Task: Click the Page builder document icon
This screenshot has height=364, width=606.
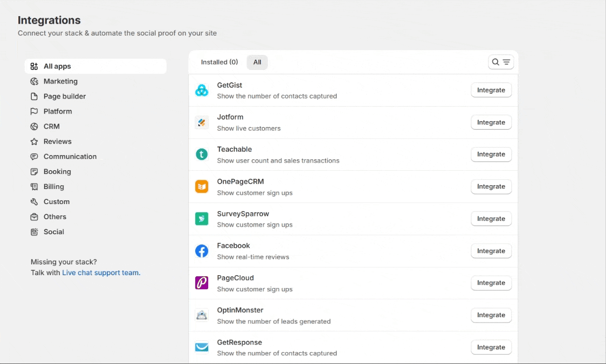Action: (34, 96)
